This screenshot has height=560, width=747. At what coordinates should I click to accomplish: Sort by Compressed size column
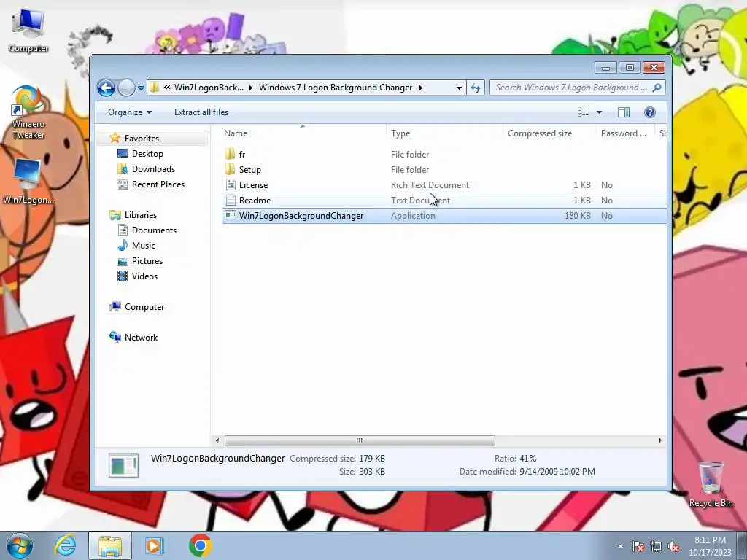(x=550, y=133)
